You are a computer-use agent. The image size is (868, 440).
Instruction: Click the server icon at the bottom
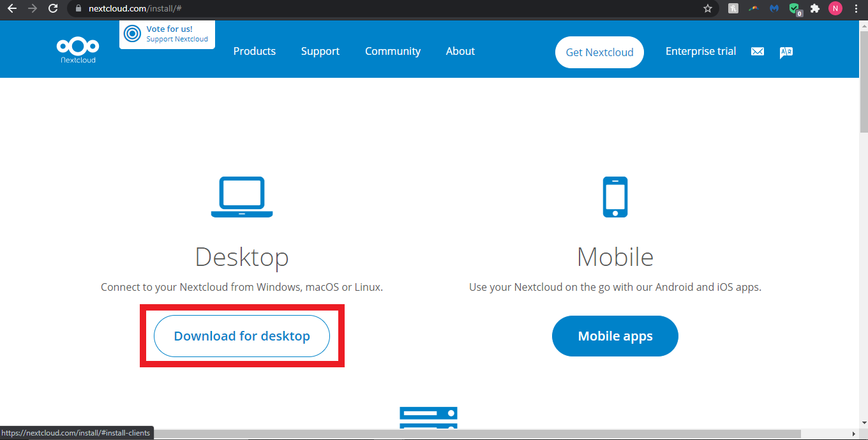(x=428, y=418)
